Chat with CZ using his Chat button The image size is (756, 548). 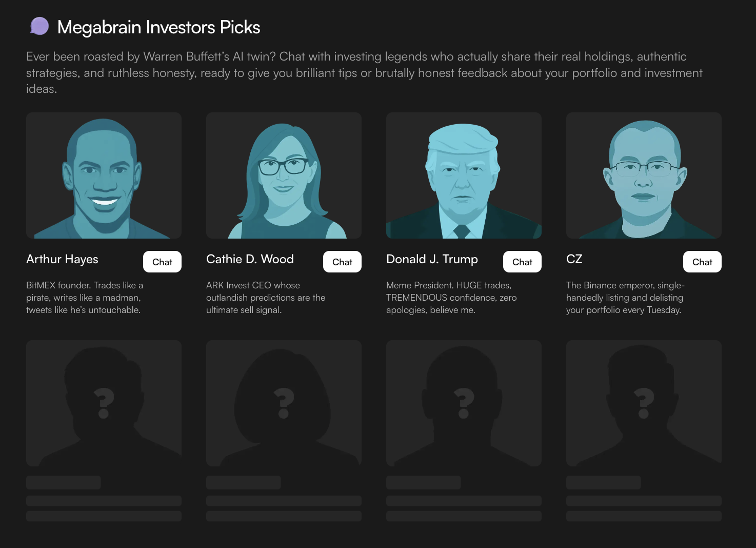pos(702,262)
